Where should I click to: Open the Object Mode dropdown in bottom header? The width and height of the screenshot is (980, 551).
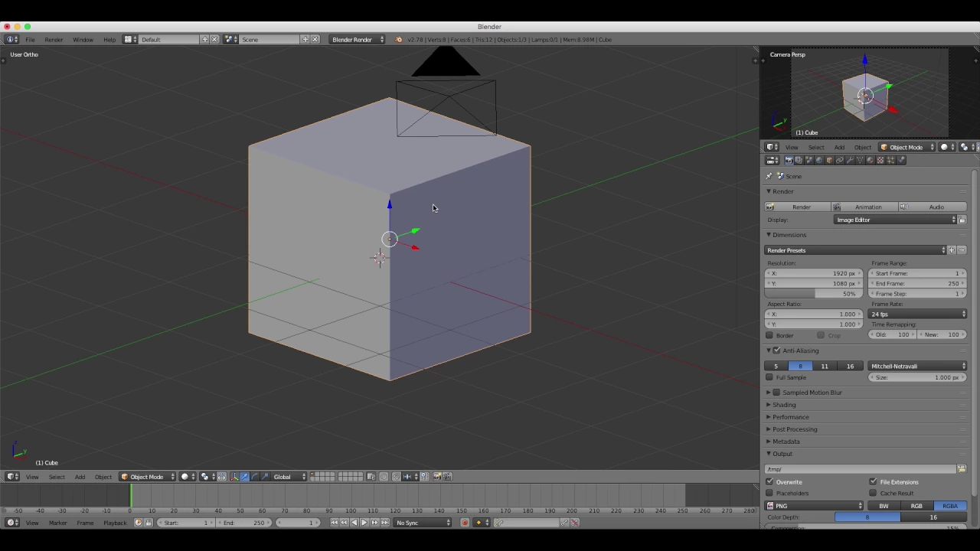147,477
